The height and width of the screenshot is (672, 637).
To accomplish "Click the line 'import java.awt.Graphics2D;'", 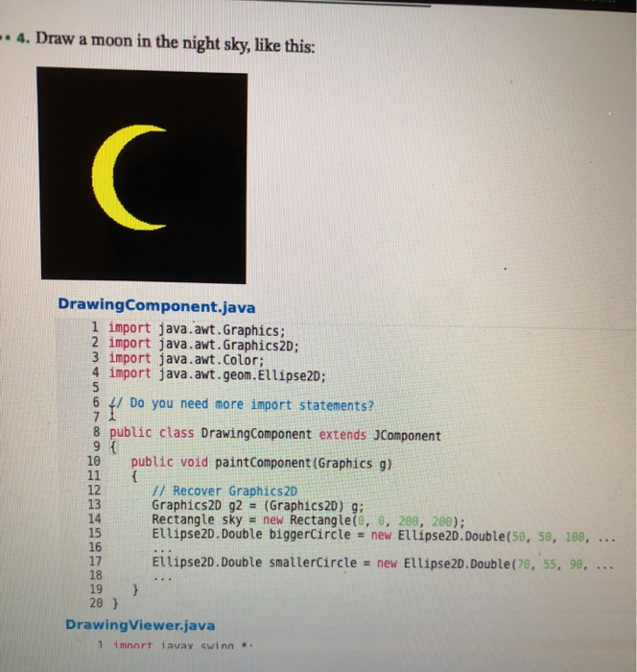I will [204, 344].
